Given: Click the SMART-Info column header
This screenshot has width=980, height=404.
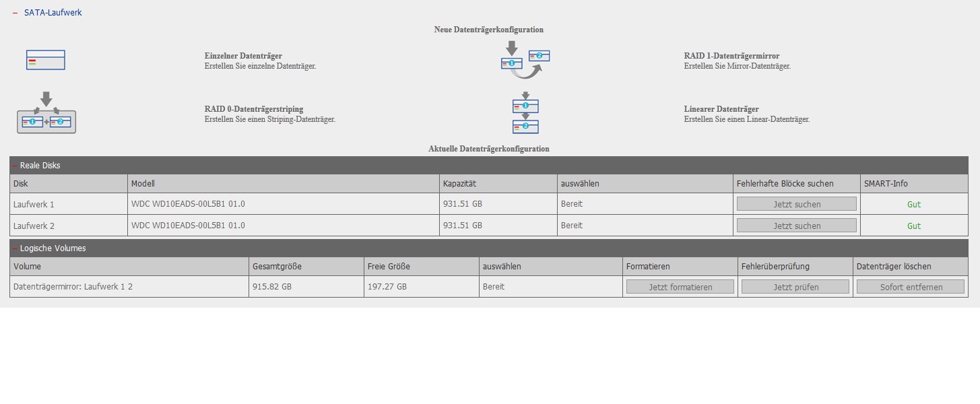Looking at the screenshot, I should 914,184.
